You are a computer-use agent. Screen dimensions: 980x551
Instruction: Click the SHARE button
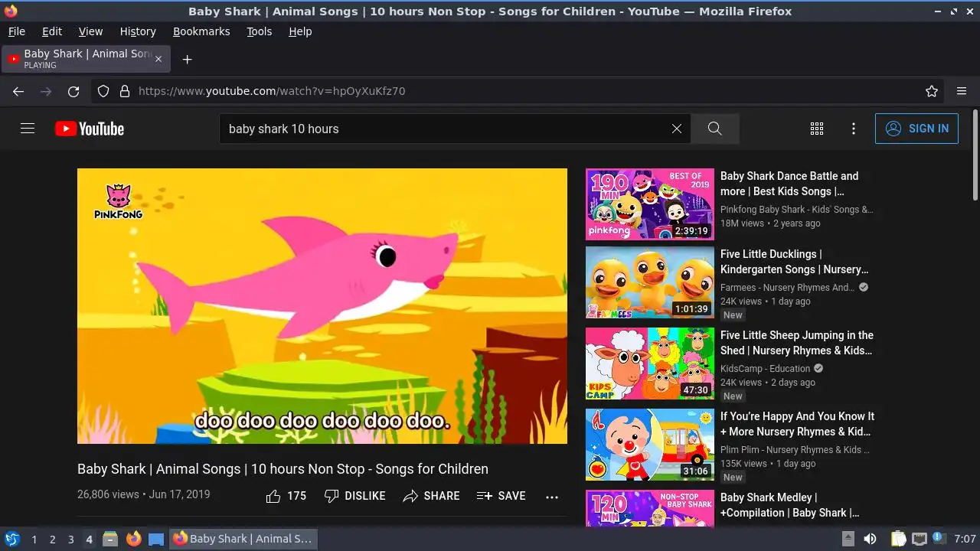(x=431, y=496)
